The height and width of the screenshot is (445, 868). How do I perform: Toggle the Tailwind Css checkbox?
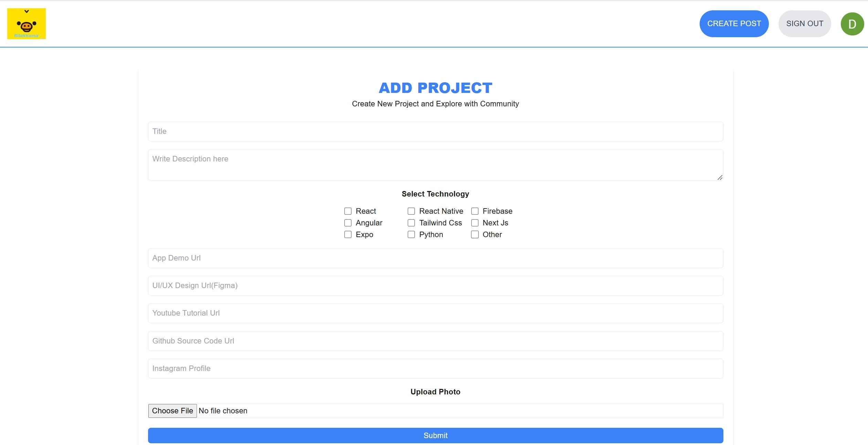(411, 223)
